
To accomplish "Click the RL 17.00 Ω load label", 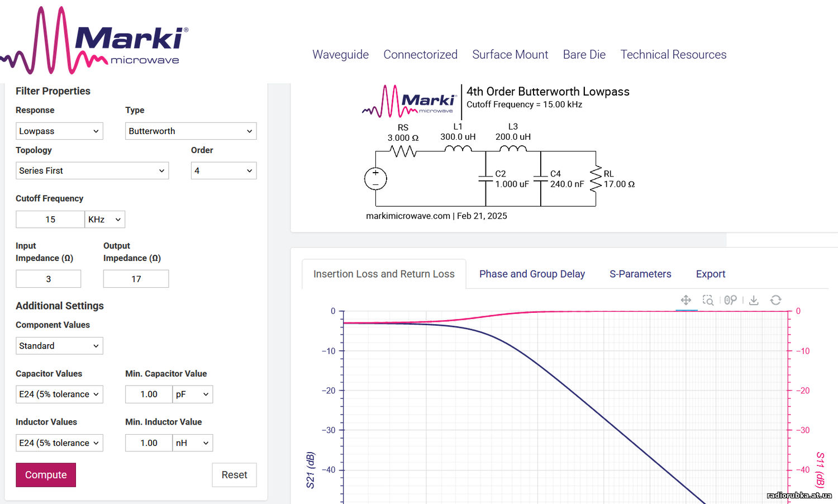I will coord(619,179).
